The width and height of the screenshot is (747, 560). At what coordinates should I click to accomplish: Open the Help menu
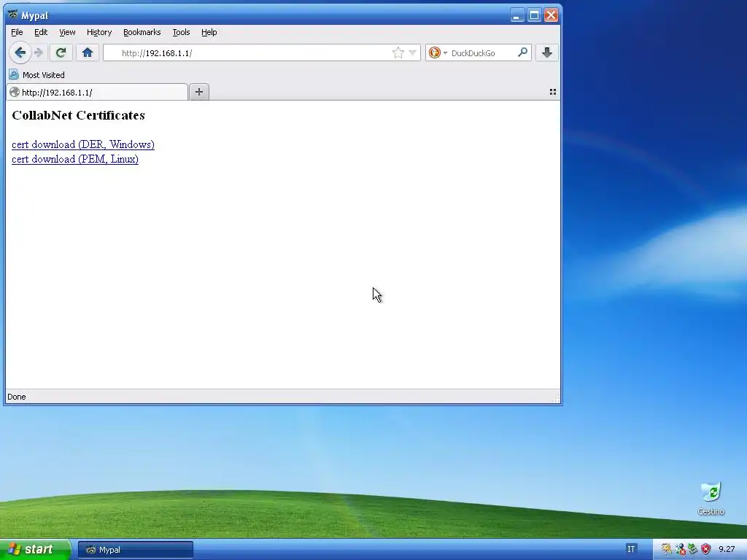point(209,32)
